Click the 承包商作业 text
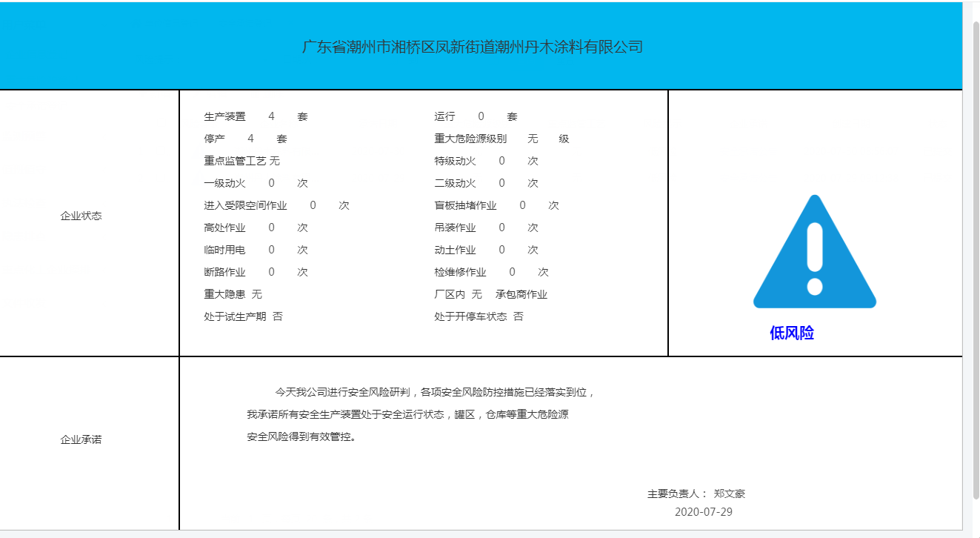980x538 pixels. [x=521, y=295]
